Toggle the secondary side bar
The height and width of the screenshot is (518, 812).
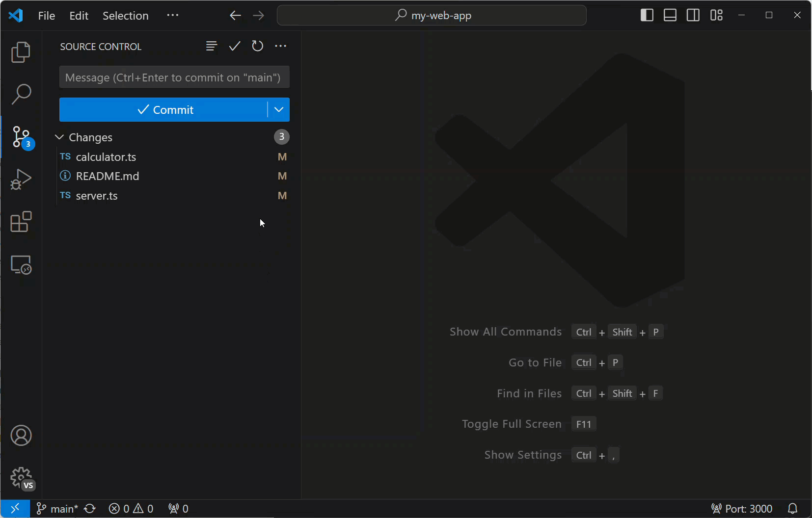(x=693, y=15)
